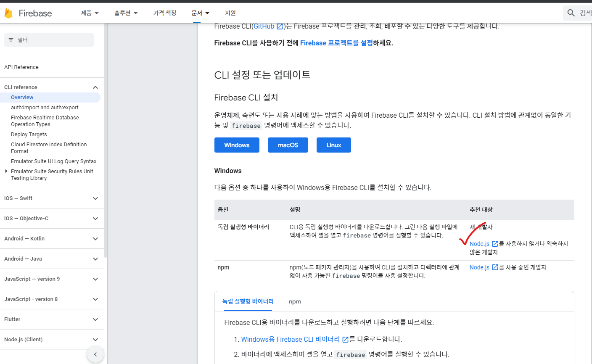Click the 옵션 table column header
This screenshot has width=592, height=364.
[223, 210]
